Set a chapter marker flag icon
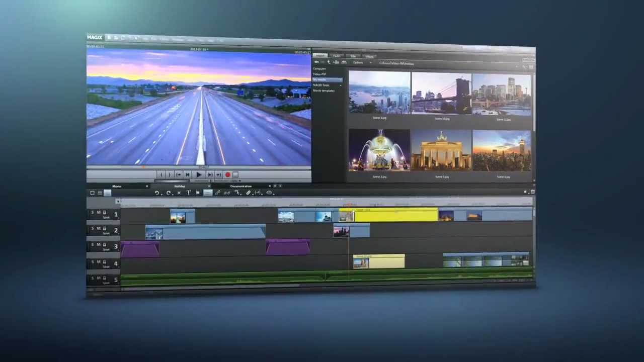644x362 pixels. [x=198, y=193]
